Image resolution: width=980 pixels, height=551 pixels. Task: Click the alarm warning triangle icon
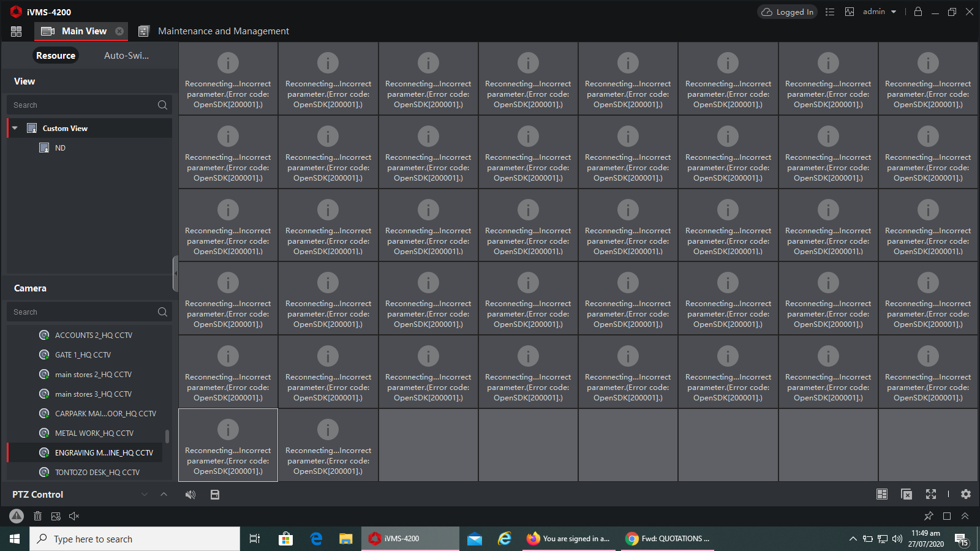(x=17, y=516)
